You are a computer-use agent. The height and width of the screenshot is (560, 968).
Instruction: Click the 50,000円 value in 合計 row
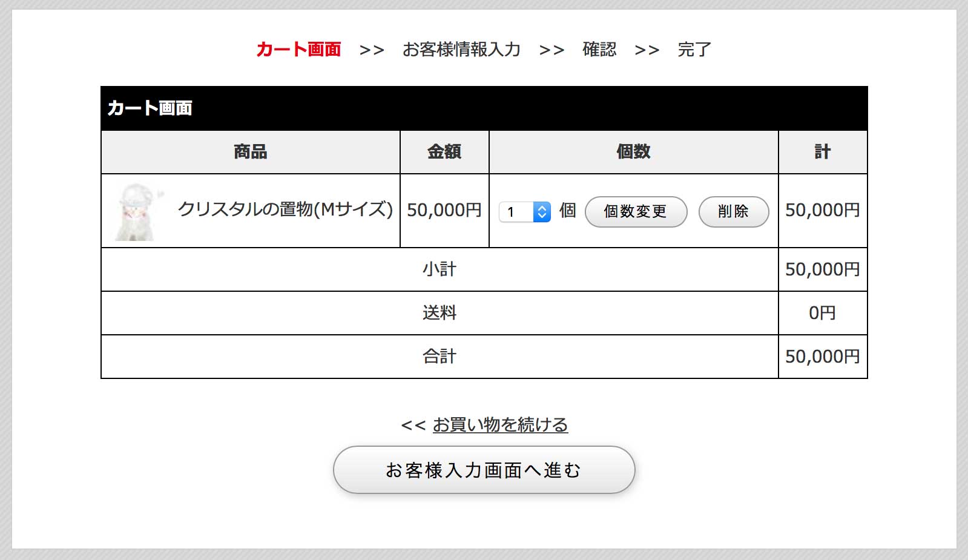click(823, 357)
